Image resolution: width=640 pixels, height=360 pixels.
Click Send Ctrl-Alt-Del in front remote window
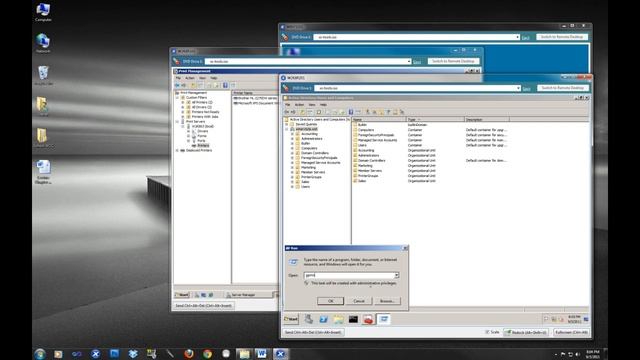pyautogui.click(x=313, y=332)
